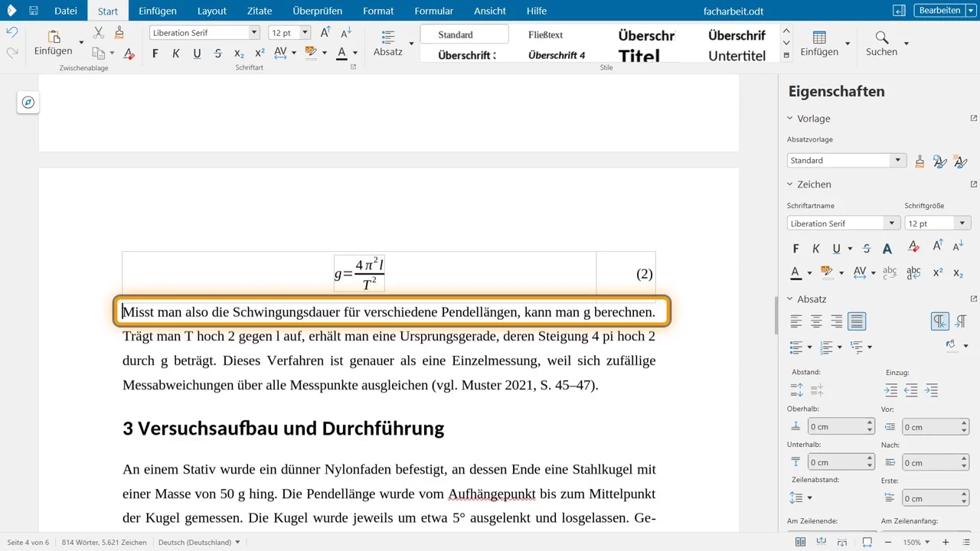This screenshot has width=980, height=551.
Task: Apply the Untertitel style
Action: coord(737,55)
